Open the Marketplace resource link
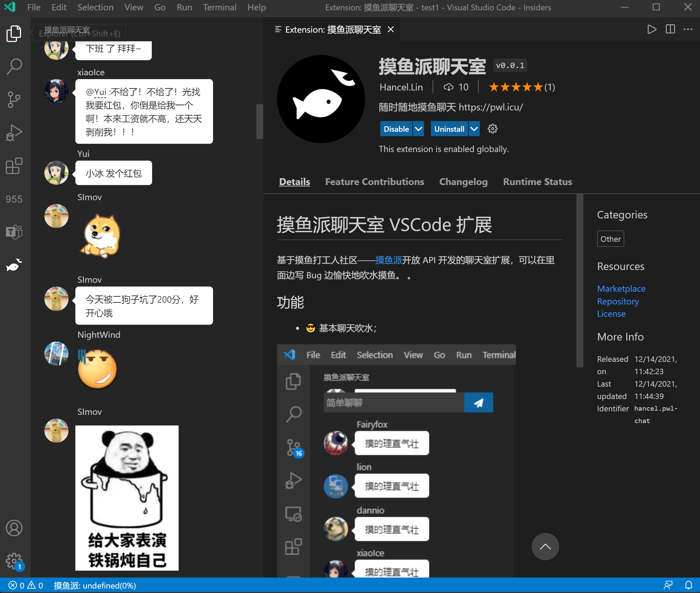This screenshot has width=700, height=593. (x=621, y=289)
